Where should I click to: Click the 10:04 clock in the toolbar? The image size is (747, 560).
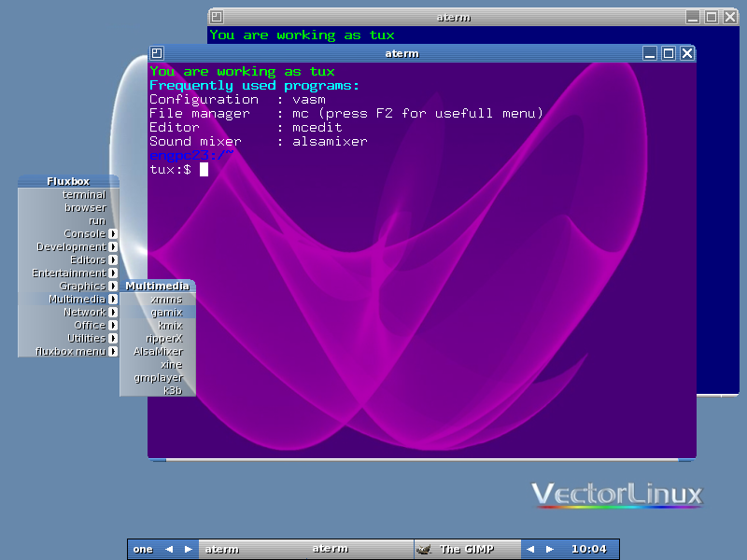588,550
